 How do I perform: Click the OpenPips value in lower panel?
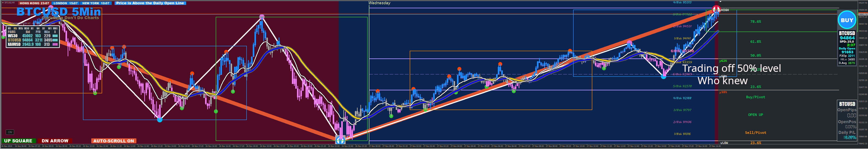(x=851, y=115)
